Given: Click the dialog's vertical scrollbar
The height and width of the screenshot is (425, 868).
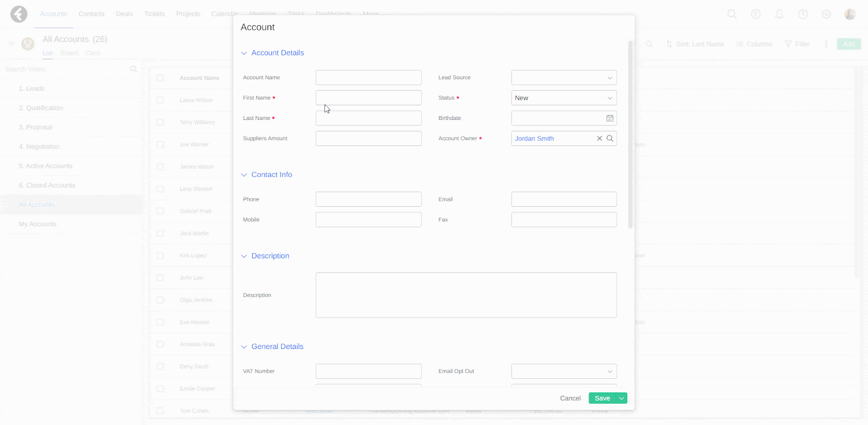Looking at the screenshot, I should pos(630,135).
